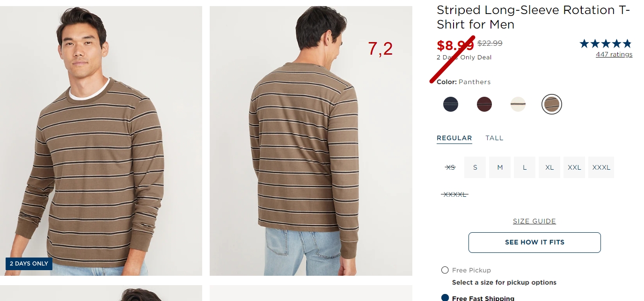
Task: Choose size M
Action: [500, 167]
